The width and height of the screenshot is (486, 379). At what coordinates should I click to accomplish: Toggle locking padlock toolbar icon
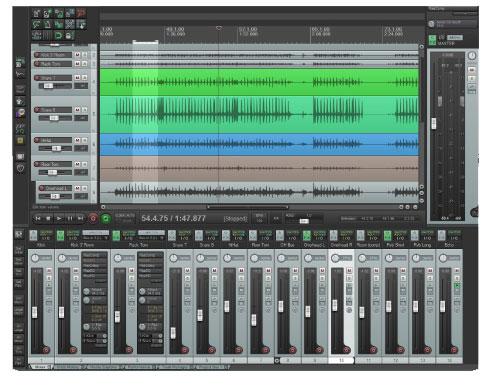[70, 35]
